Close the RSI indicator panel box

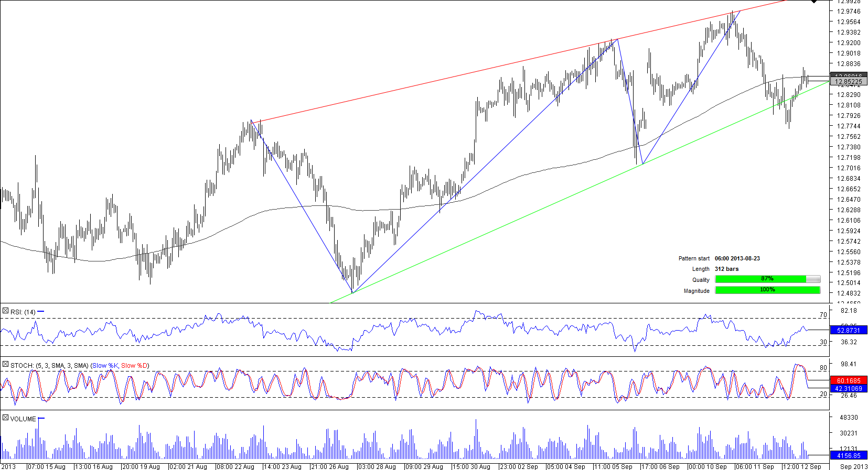point(5,311)
